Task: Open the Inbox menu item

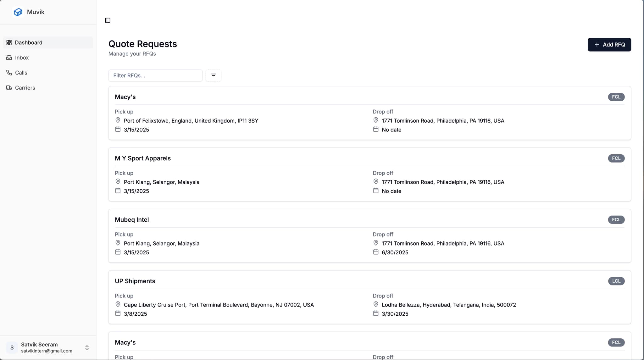Action: [22, 58]
